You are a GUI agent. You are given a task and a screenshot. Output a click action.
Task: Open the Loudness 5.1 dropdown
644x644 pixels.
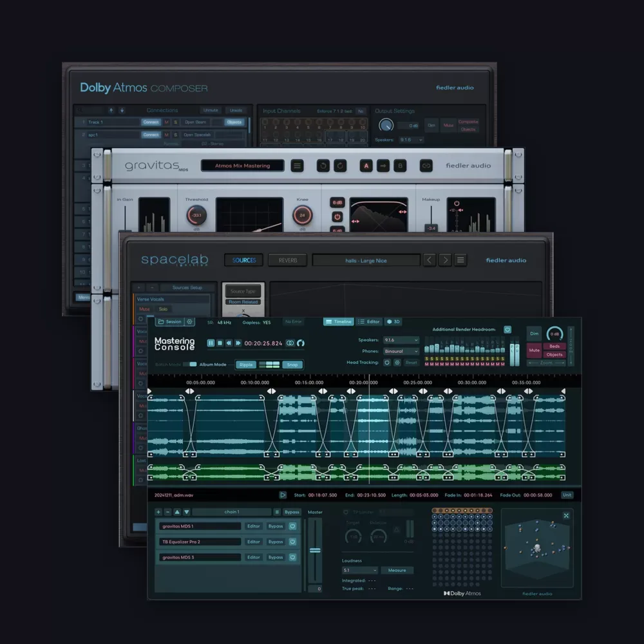pyautogui.click(x=360, y=570)
